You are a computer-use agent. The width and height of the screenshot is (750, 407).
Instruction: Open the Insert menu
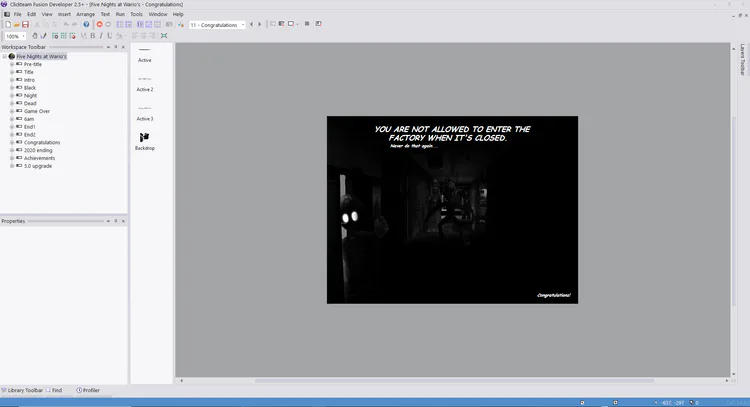pyautogui.click(x=64, y=14)
